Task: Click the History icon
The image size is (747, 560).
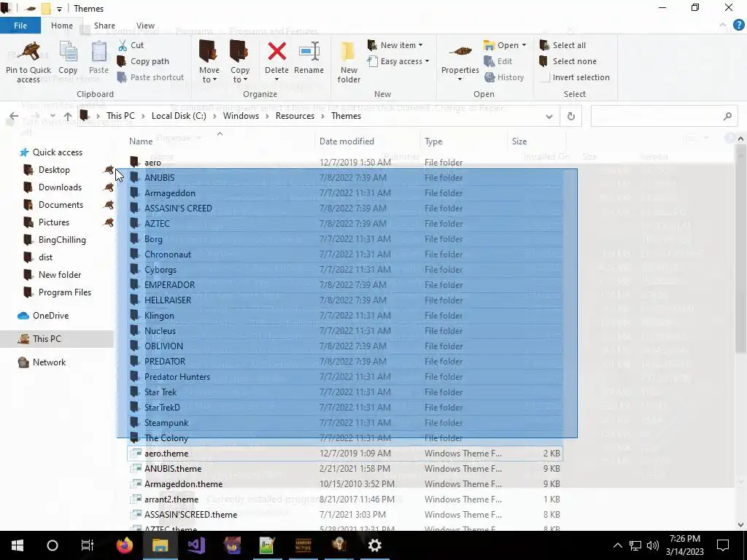Action: coord(489,77)
